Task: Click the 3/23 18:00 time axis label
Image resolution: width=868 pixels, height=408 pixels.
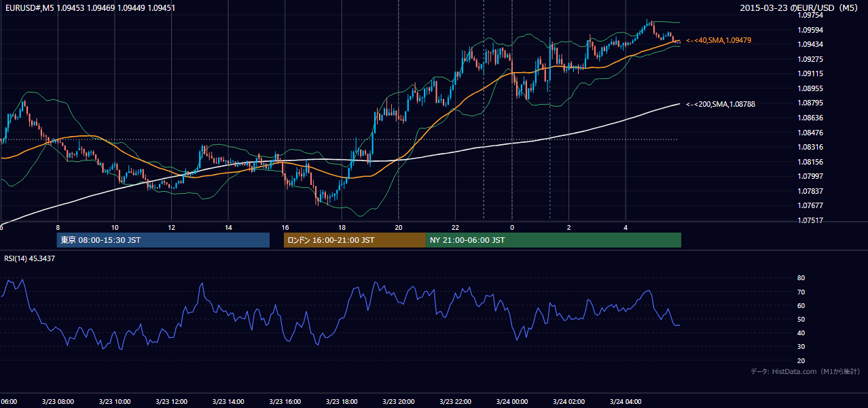Action: tap(342, 402)
